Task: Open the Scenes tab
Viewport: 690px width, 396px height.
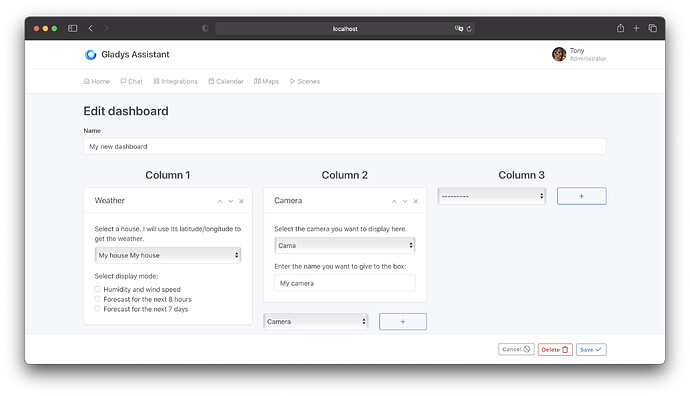Action: 305,81
